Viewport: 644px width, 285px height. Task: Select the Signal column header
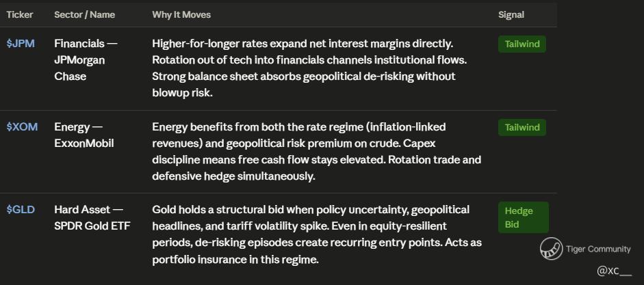(511, 15)
